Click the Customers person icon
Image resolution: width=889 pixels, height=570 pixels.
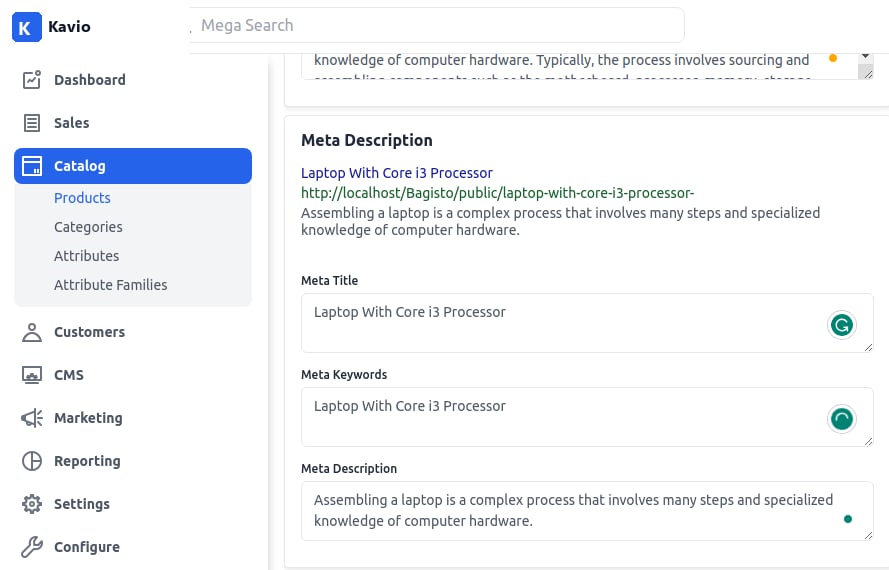(32, 332)
